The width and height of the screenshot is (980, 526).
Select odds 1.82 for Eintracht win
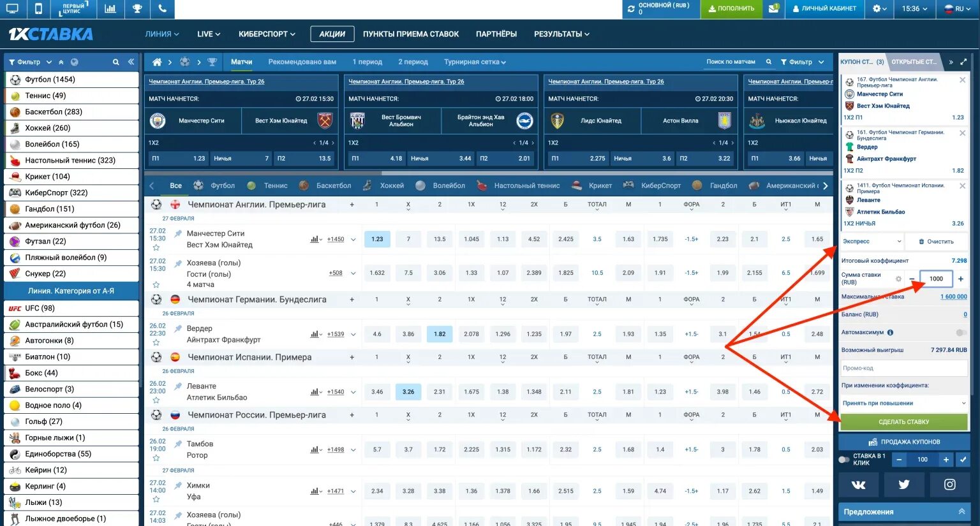click(x=440, y=334)
